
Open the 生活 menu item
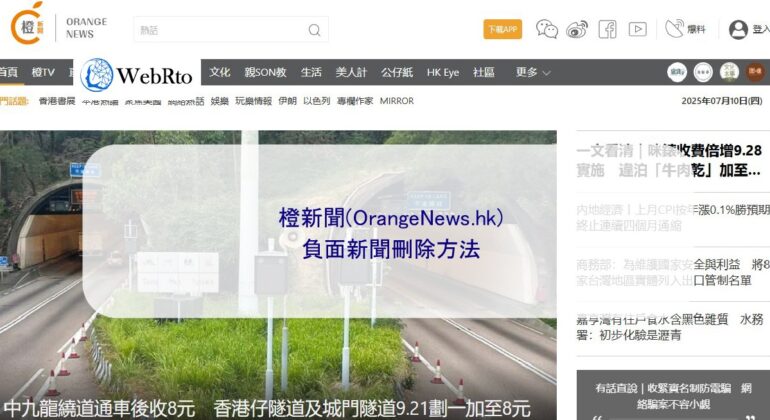pyautogui.click(x=311, y=72)
